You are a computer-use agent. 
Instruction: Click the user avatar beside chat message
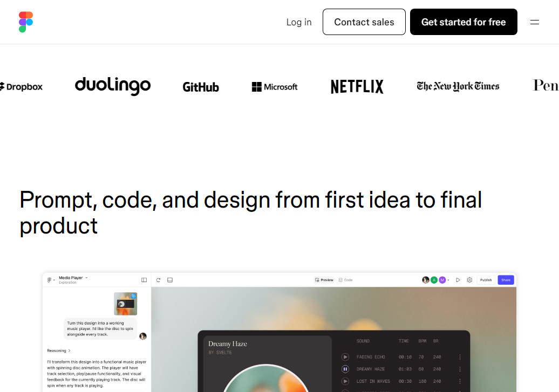143,336
